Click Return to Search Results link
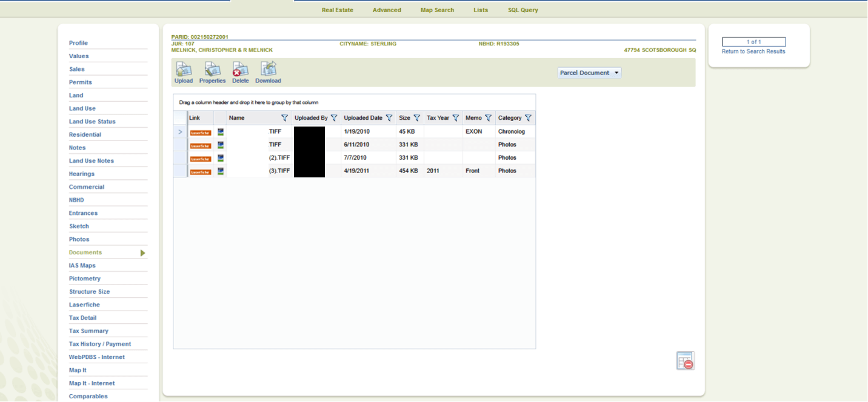 753,51
